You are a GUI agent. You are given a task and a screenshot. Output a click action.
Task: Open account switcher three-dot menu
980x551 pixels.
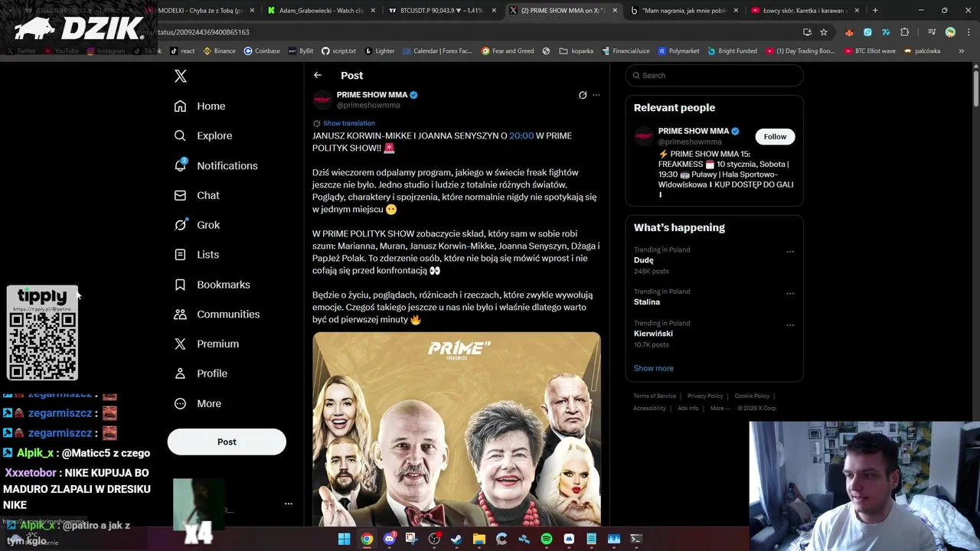[289, 504]
